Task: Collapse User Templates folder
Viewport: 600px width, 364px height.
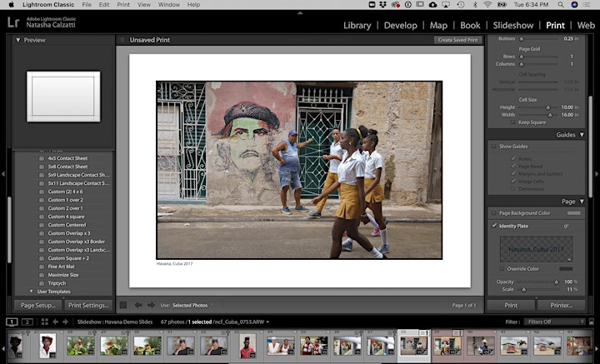Action: click(32, 292)
